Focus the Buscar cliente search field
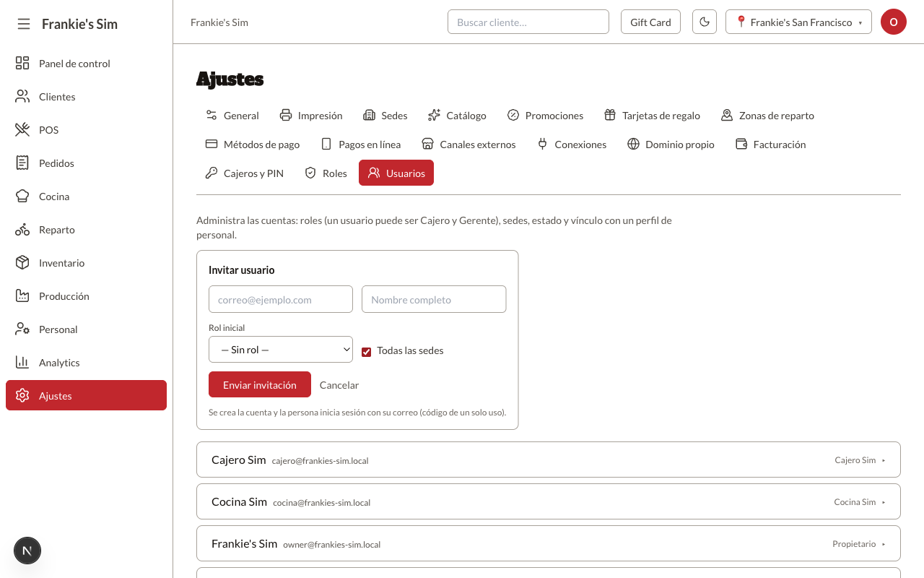Image resolution: width=924 pixels, height=578 pixels. coord(528,22)
